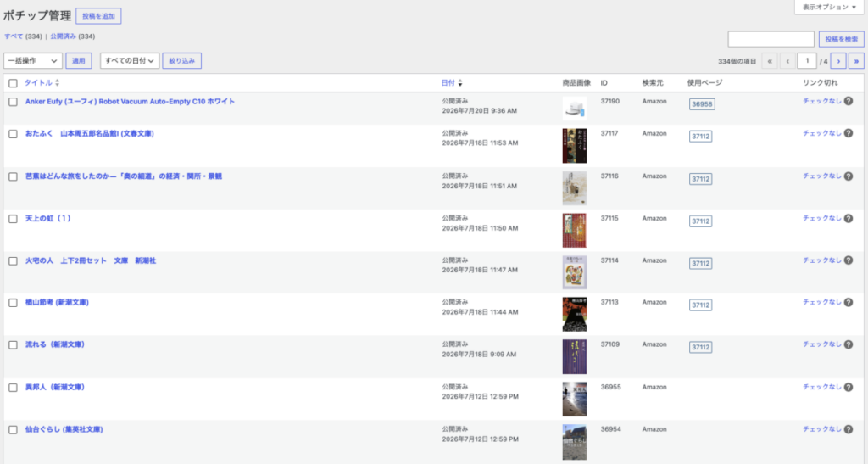This screenshot has height=464, width=868.
Task: Select checkbox for 横山節考 row
Action: pos(14,303)
